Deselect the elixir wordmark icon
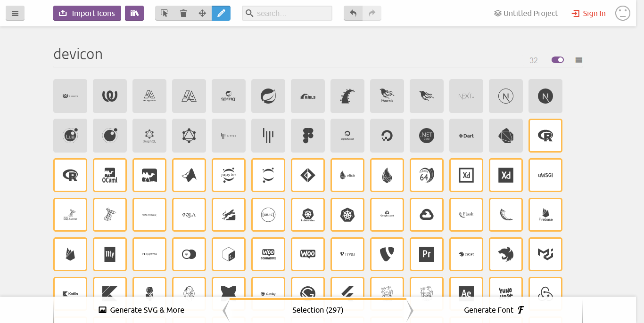The height and width of the screenshot is (323, 644). tap(347, 175)
